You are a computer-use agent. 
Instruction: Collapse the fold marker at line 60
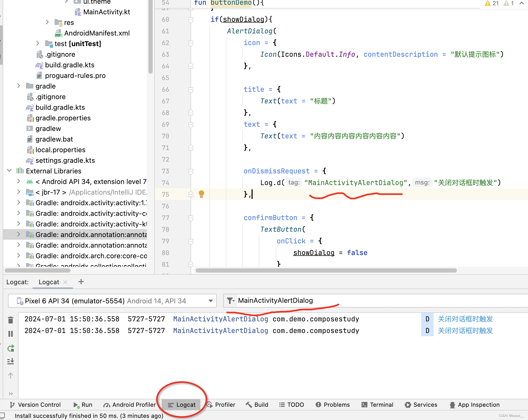pos(191,19)
